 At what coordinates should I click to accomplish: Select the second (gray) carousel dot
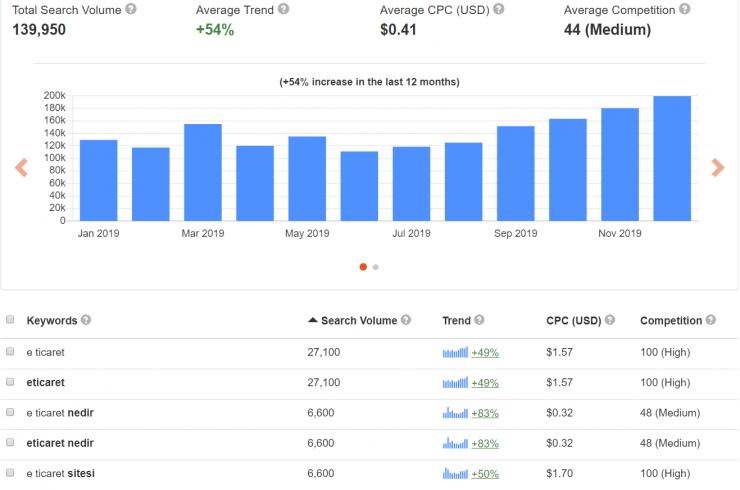[x=376, y=267]
